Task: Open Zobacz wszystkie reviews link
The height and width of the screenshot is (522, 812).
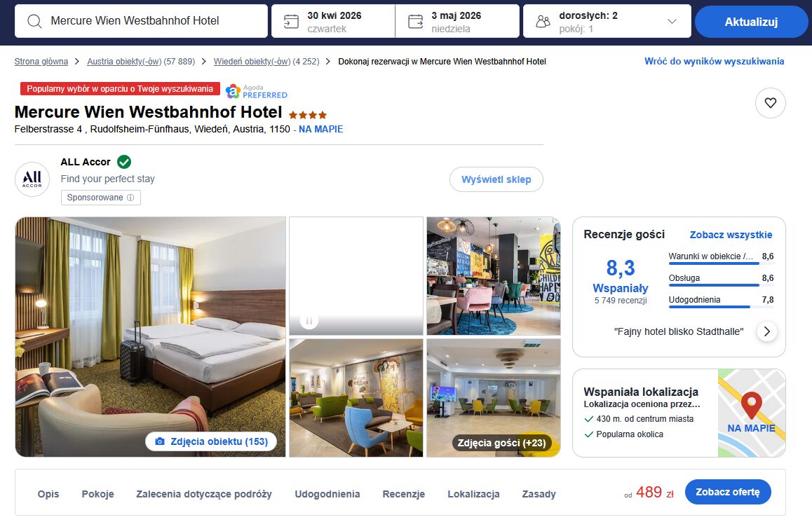Action: 731,235
